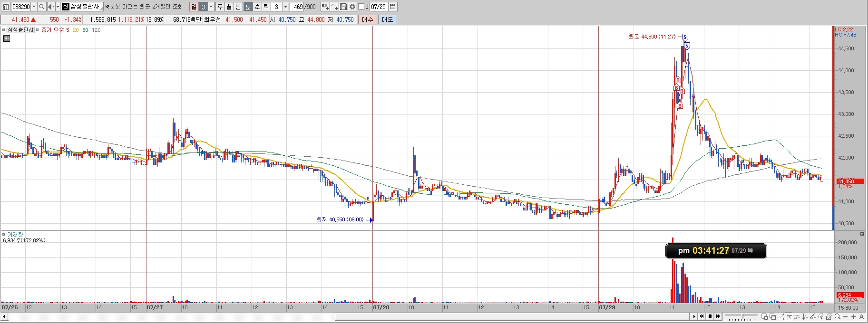Select the 초 second period button
Screen dimensions: 868x323
point(257,7)
